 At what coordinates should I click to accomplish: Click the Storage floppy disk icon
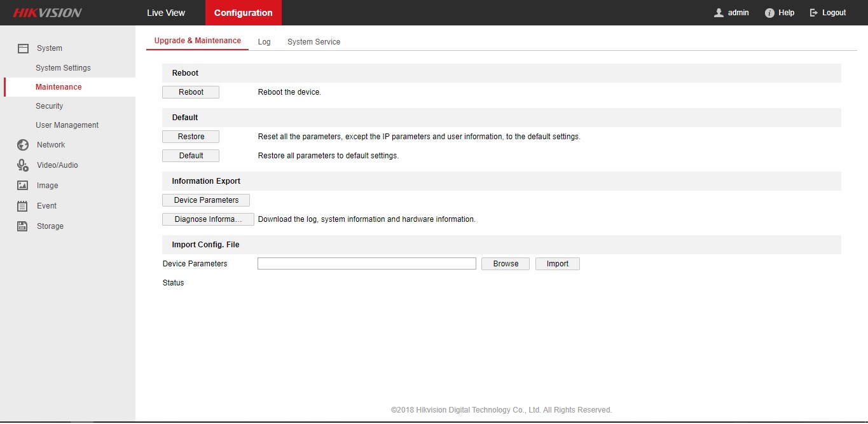pos(23,226)
